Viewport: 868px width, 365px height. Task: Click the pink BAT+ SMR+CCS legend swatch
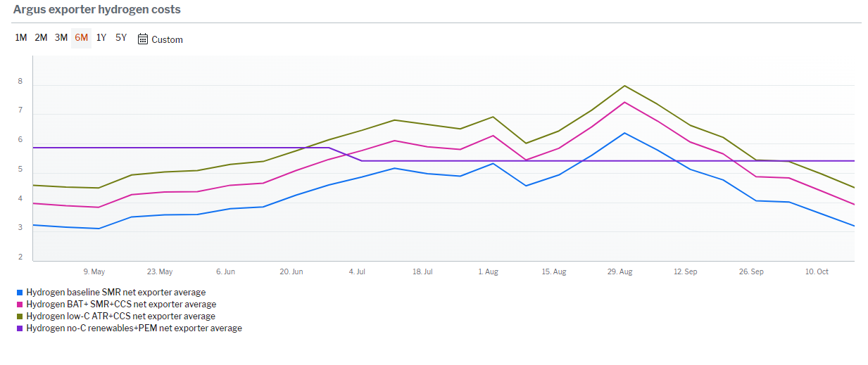20,305
